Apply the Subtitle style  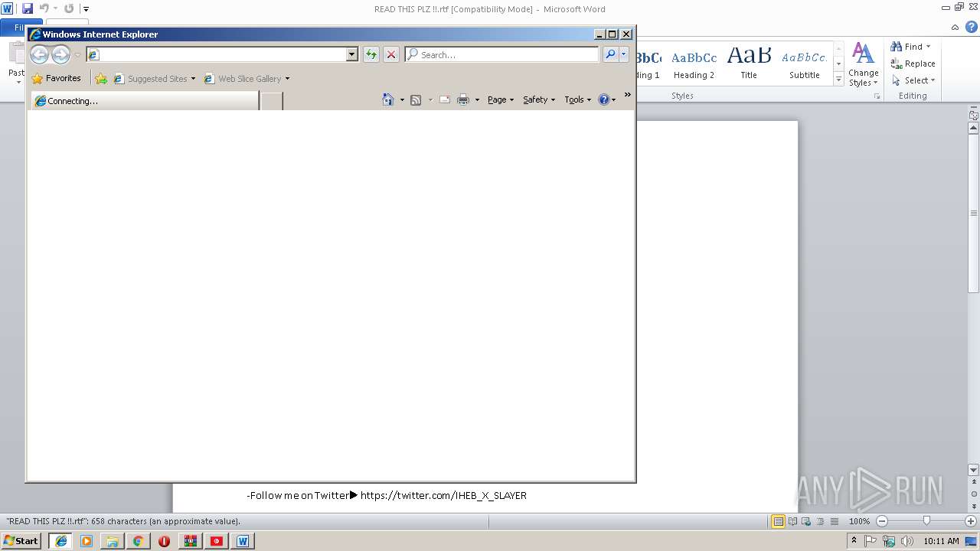[x=804, y=64]
